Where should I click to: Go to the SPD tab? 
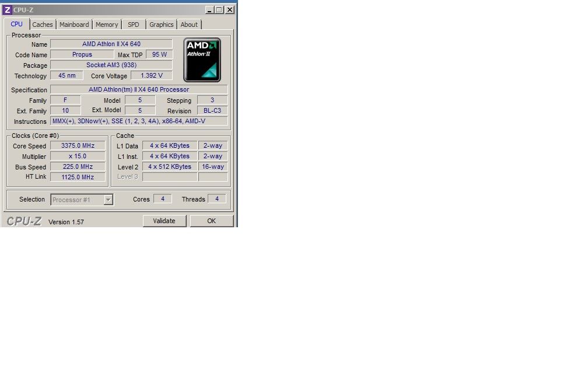click(x=134, y=25)
